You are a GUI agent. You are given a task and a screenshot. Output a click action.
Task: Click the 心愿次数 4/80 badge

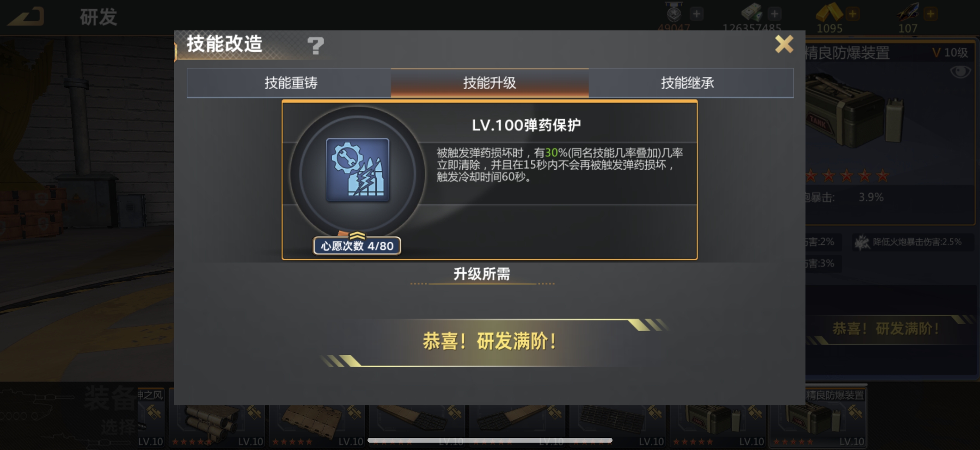tap(357, 246)
